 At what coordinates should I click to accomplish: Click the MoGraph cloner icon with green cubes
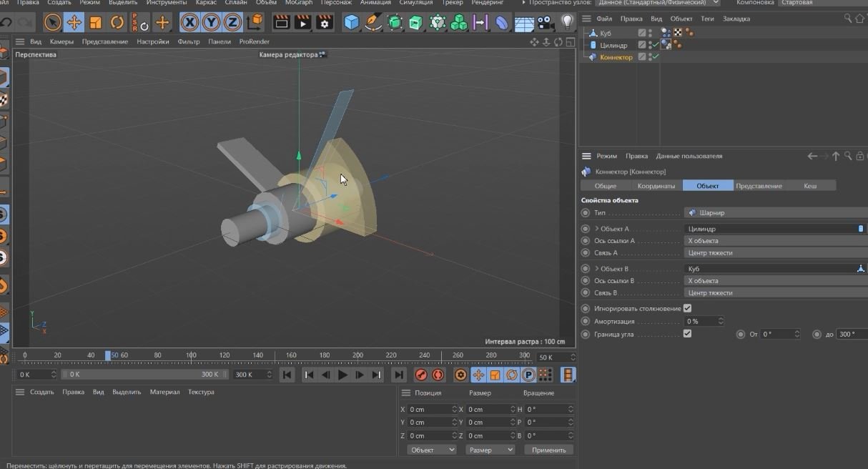pyautogui.click(x=458, y=23)
